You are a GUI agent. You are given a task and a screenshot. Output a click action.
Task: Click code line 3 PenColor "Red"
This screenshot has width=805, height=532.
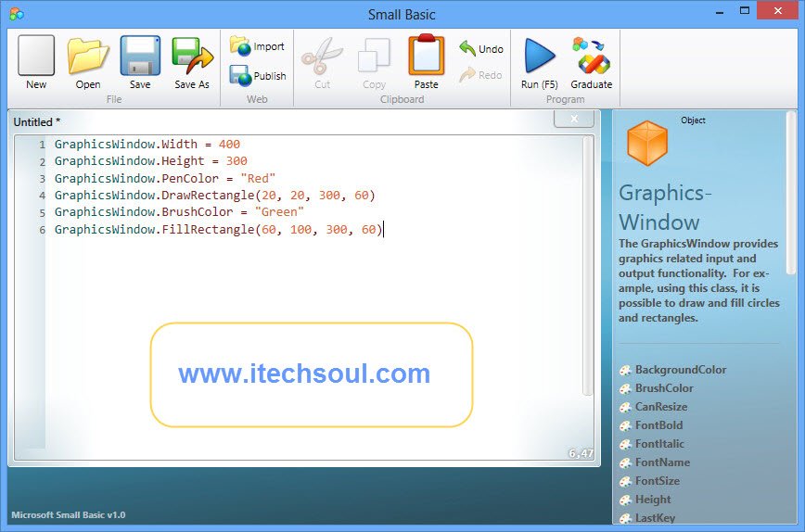pos(165,178)
